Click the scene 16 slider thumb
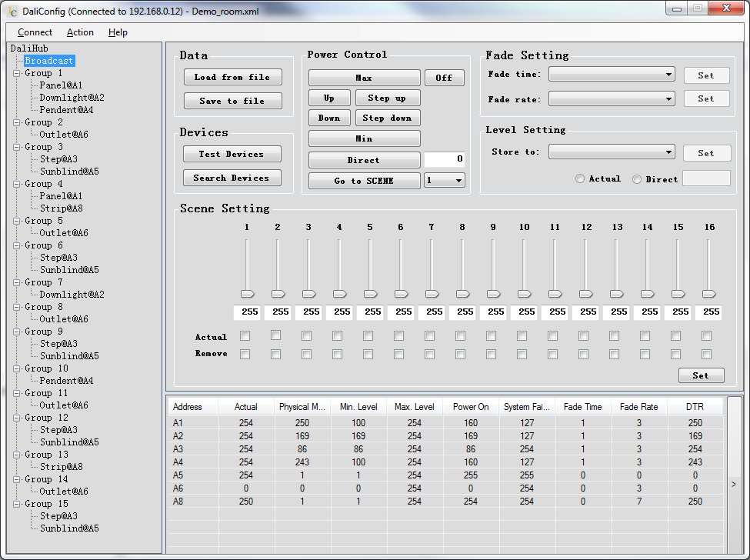Image resolution: width=750 pixels, height=560 pixels. pyautogui.click(x=709, y=294)
